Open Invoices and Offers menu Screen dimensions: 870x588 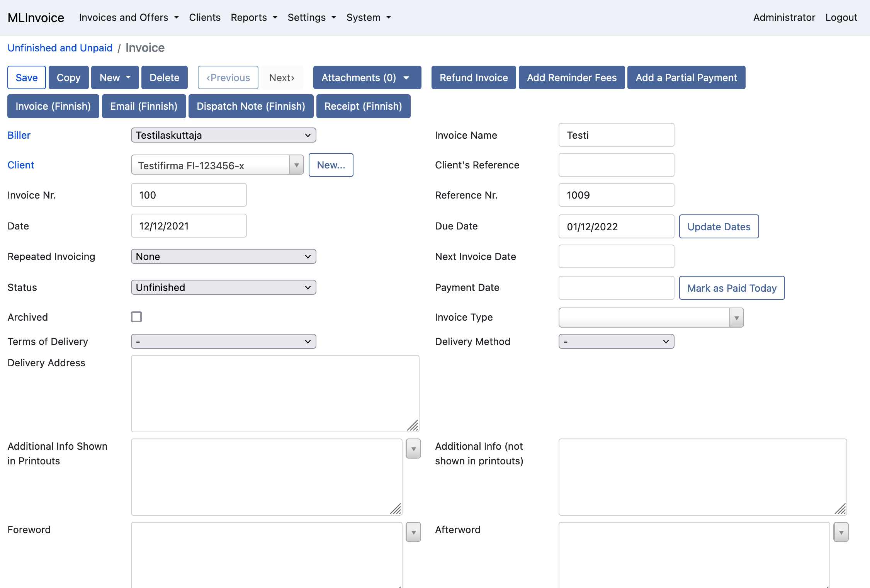pos(129,17)
